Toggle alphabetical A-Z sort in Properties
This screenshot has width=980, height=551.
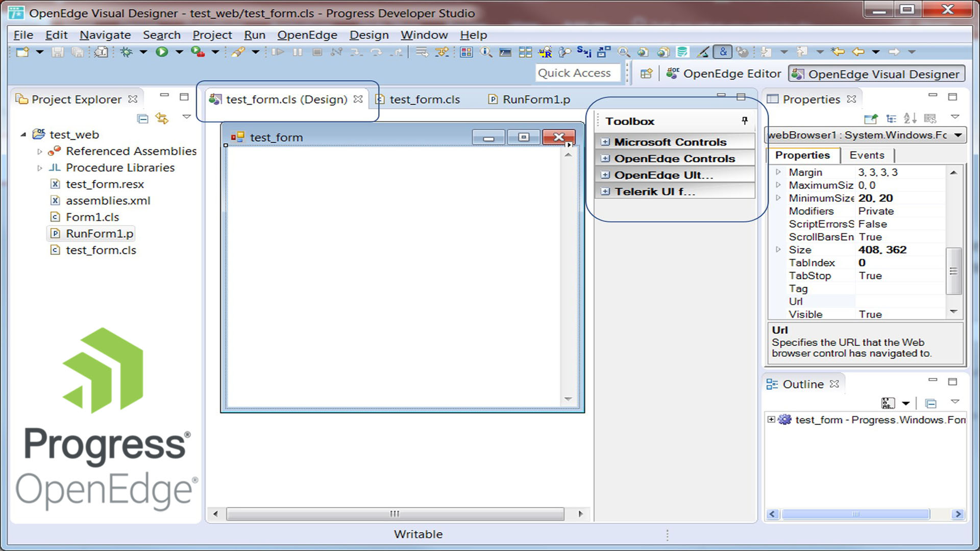[x=910, y=119]
